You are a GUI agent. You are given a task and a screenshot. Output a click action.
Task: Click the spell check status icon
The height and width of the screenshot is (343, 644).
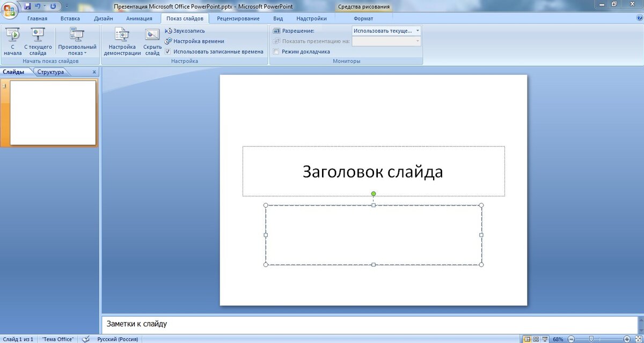pos(85,339)
